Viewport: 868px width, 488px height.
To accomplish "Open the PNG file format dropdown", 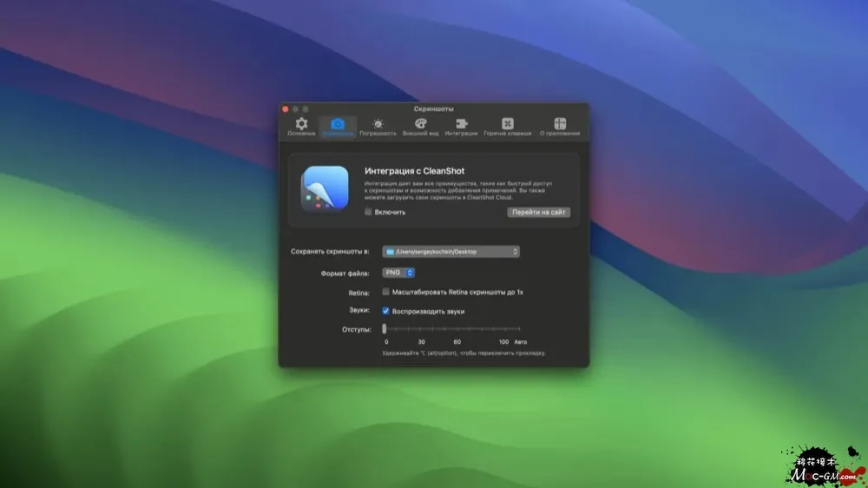I will point(398,273).
